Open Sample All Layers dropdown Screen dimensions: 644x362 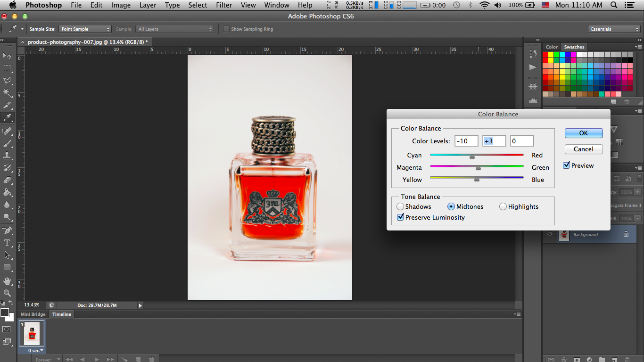pyautogui.click(x=174, y=29)
